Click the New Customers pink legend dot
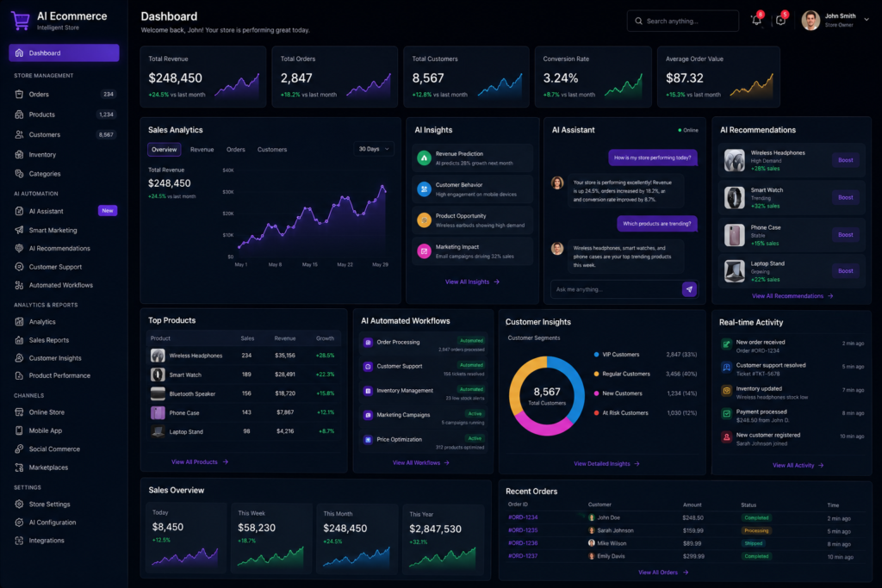The width and height of the screenshot is (882, 588). (x=596, y=393)
